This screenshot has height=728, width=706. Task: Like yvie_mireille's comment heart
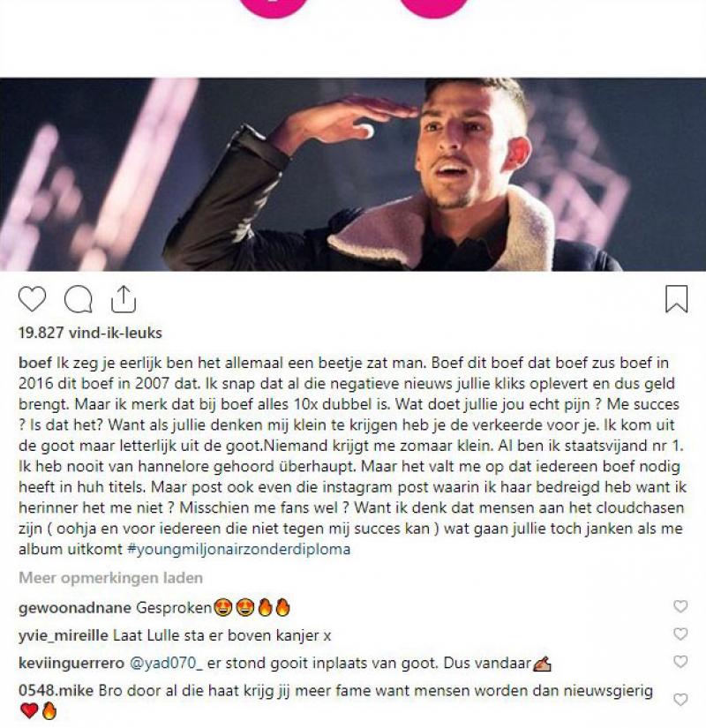pyautogui.click(x=680, y=634)
